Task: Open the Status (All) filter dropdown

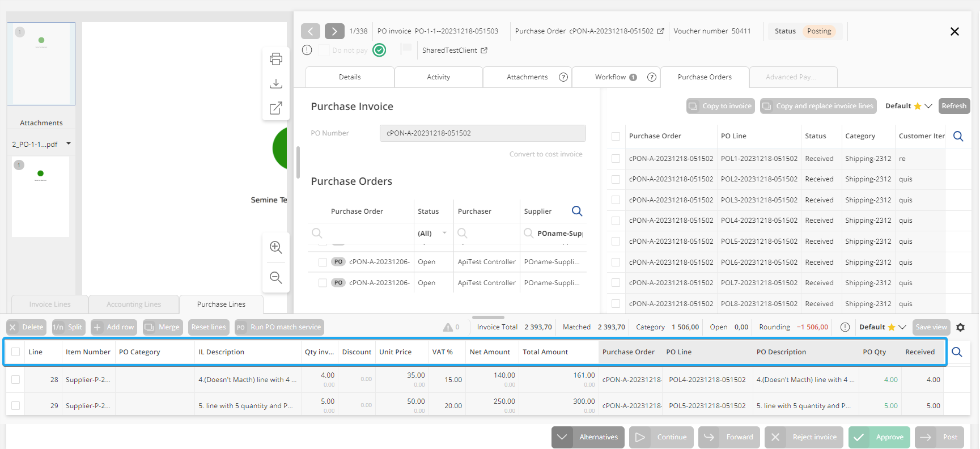Action: [x=444, y=233]
